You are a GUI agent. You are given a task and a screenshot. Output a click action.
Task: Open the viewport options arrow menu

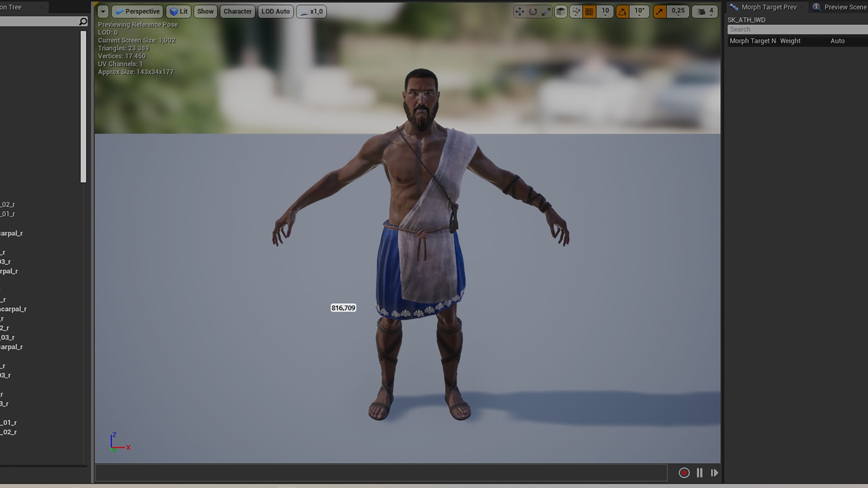pos(103,12)
